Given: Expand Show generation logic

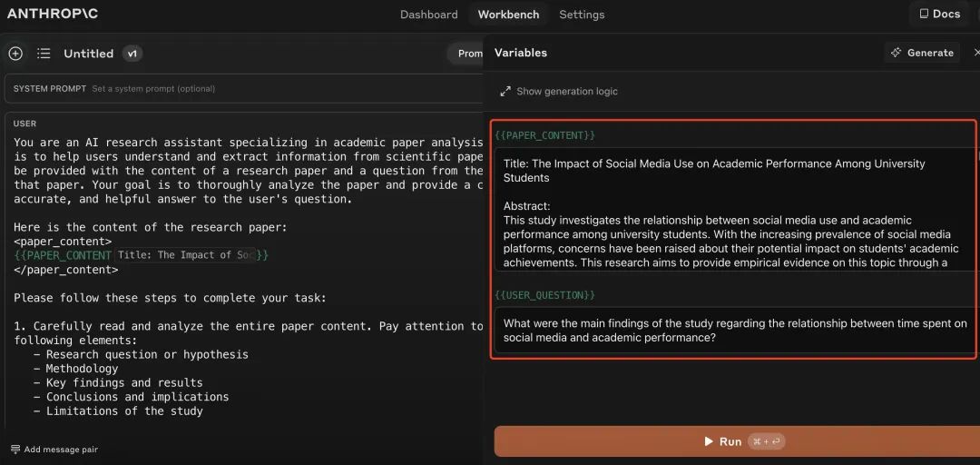Looking at the screenshot, I should 559,92.
